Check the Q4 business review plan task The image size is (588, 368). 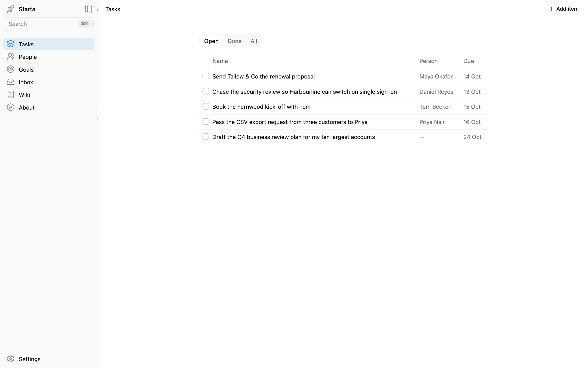(206, 137)
